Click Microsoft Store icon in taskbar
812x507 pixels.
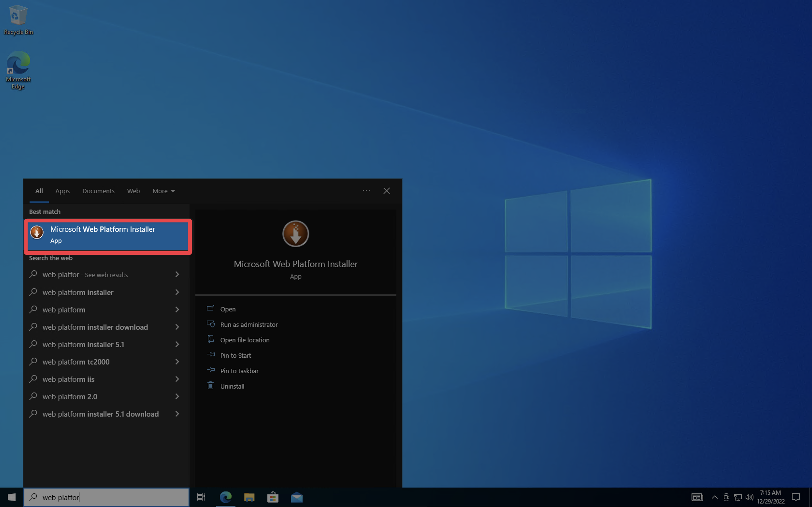tap(272, 497)
